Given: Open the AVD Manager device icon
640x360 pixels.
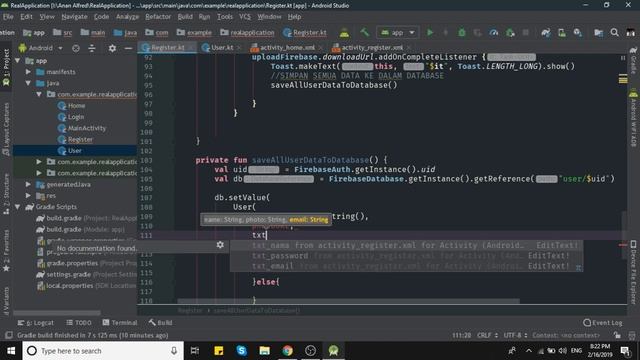Looking at the screenshot, I should pos(562,32).
